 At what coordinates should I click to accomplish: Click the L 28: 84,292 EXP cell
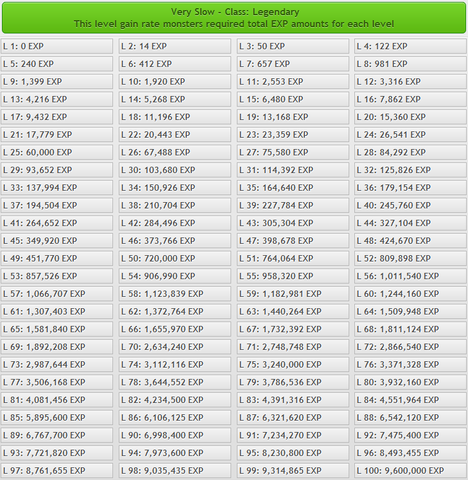click(410, 152)
